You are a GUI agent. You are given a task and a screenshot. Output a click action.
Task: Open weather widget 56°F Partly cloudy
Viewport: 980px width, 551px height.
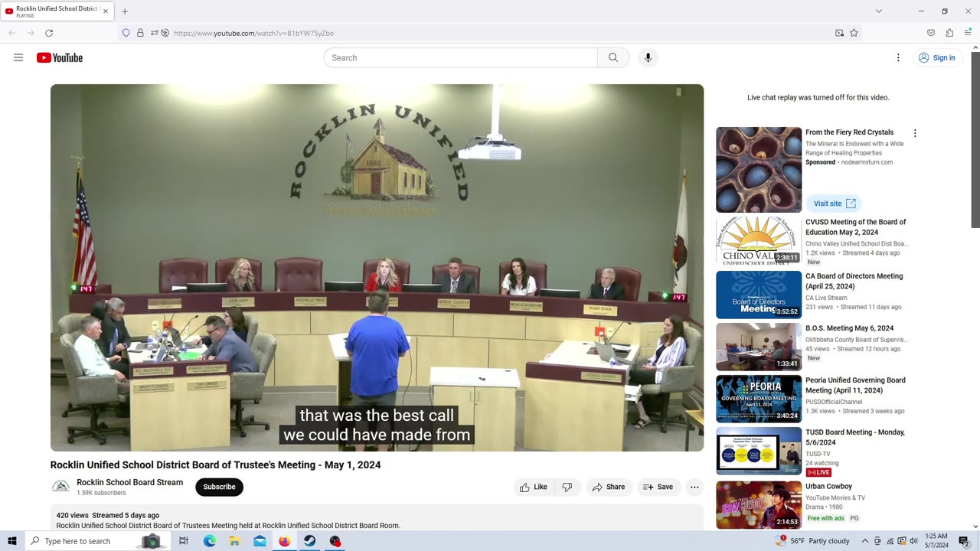coord(813,541)
